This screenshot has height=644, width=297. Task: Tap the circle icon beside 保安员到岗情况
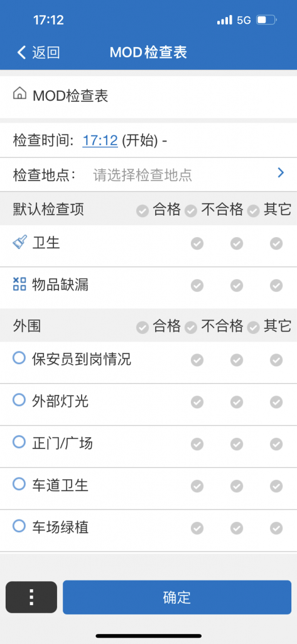(x=19, y=358)
